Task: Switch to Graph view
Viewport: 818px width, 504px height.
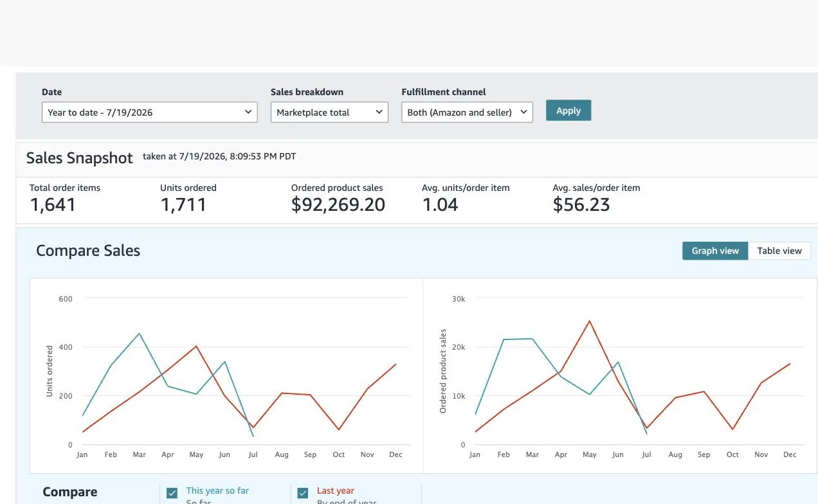Action: 715,251
